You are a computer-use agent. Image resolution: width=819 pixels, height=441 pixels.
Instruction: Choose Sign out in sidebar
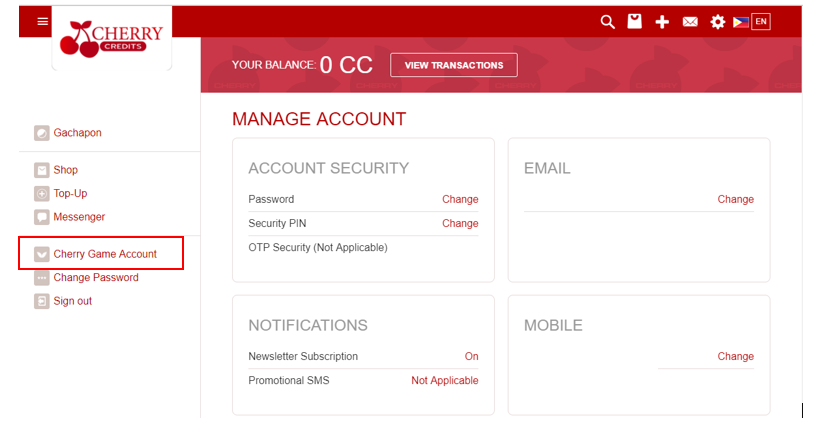[73, 301]
